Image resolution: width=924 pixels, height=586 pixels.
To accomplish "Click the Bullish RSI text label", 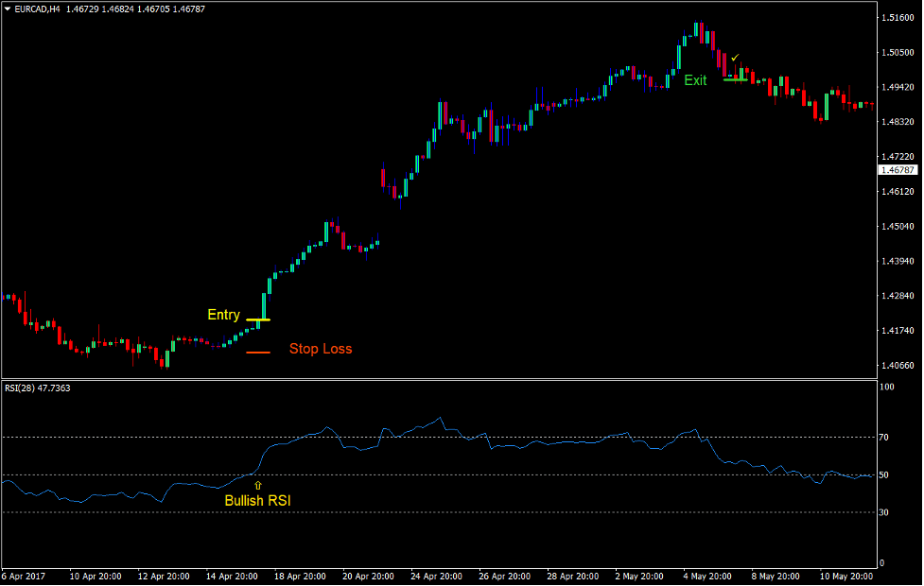I will 258,500.
